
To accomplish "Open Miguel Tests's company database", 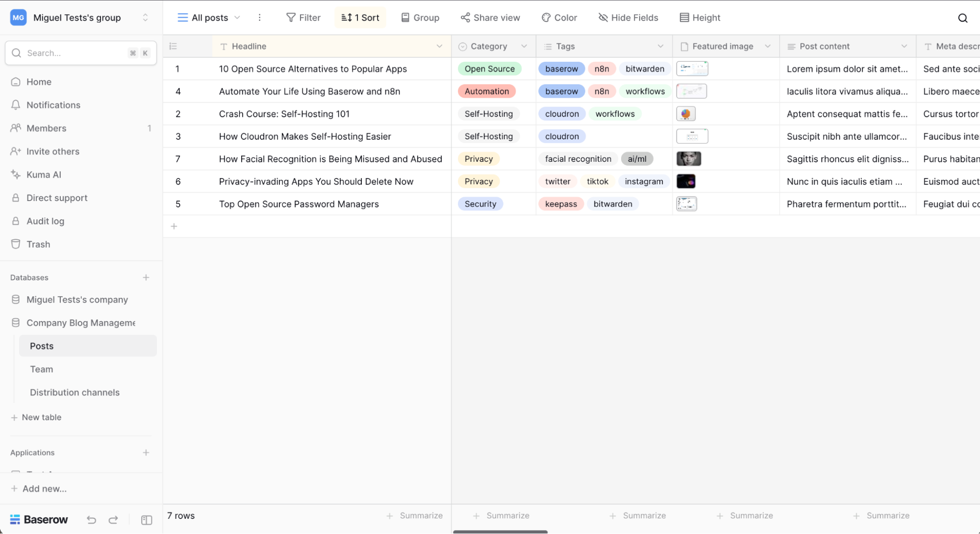I will pos(77,300).
